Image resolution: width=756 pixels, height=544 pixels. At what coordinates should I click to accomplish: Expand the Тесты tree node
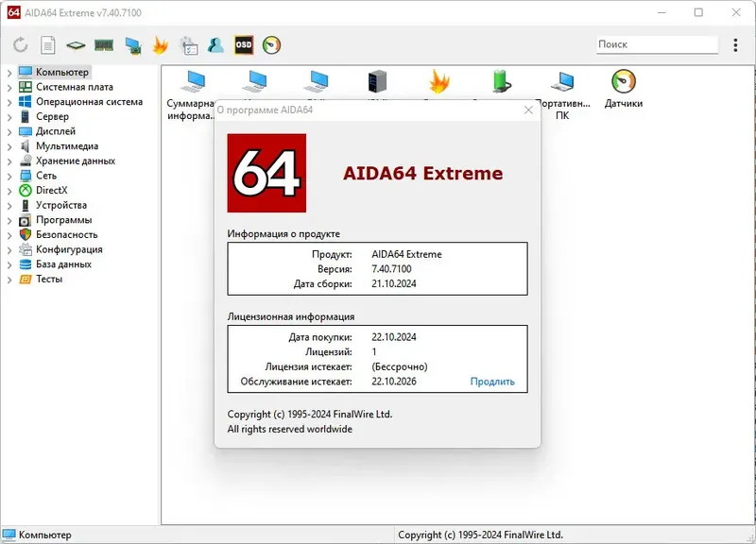coord(9,280)
